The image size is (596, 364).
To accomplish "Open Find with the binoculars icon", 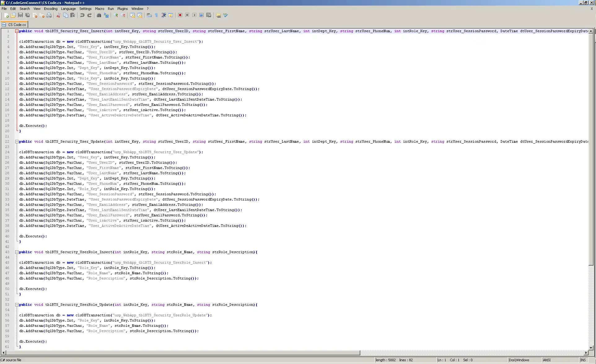I will point(99,15).
